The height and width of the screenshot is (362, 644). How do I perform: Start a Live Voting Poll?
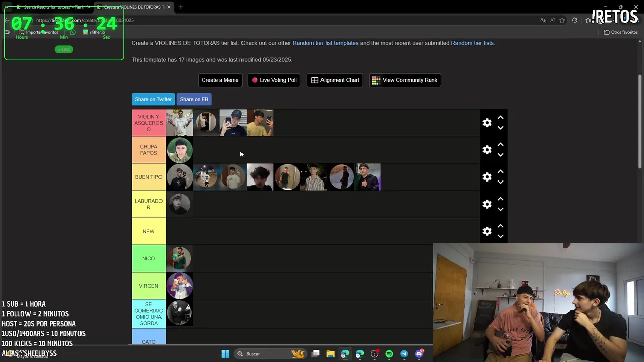tap(274, 80)
